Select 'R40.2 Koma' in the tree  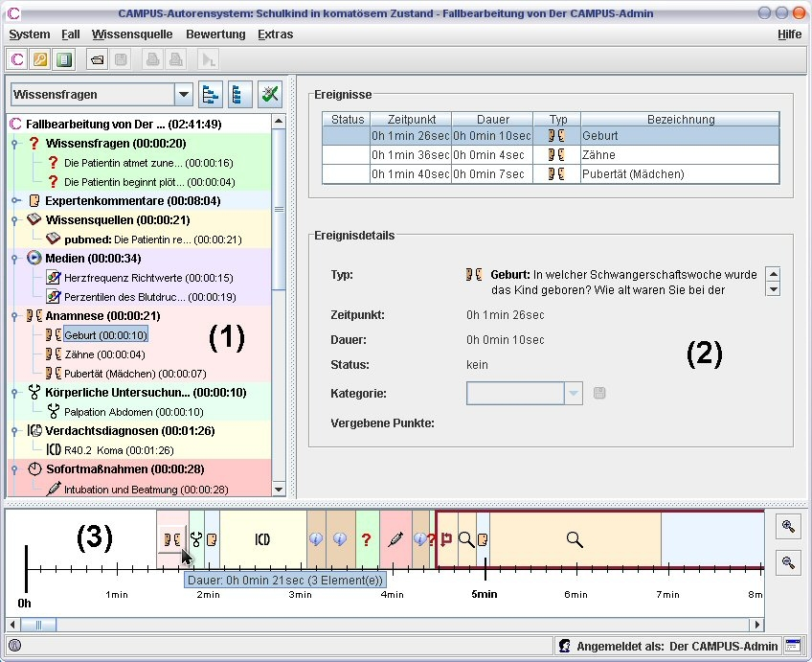point(119,450)
